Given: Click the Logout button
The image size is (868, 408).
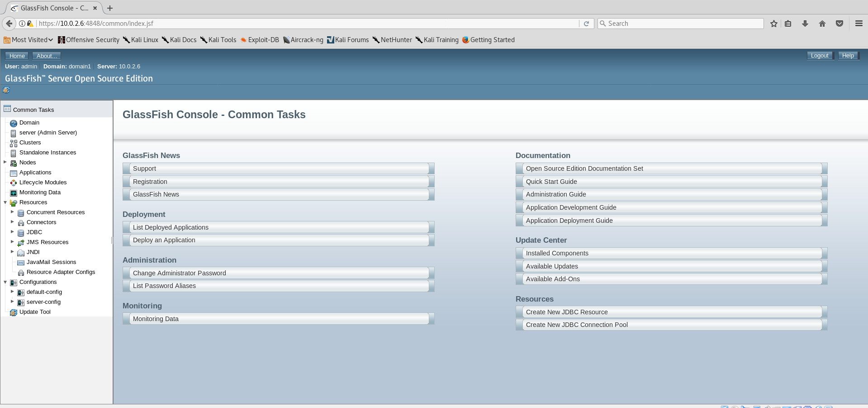Looking at the screenshot, I should point(820,56).
